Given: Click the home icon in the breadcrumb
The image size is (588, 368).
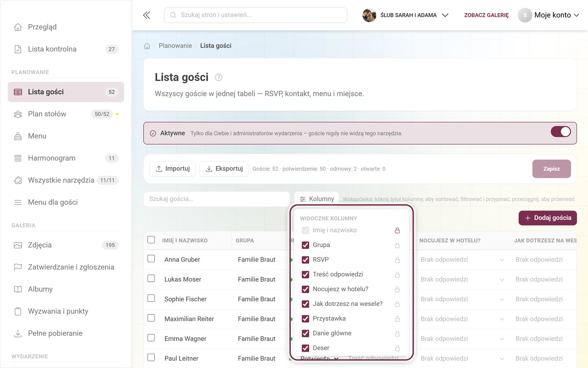Looking at the screenshot, I should tap(147, 46).
